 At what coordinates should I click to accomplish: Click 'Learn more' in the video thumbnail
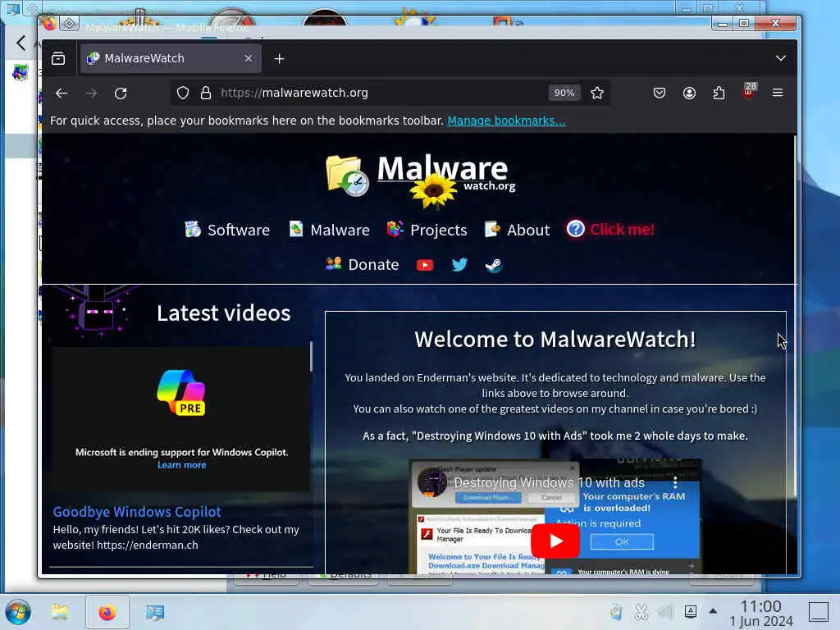181,465
